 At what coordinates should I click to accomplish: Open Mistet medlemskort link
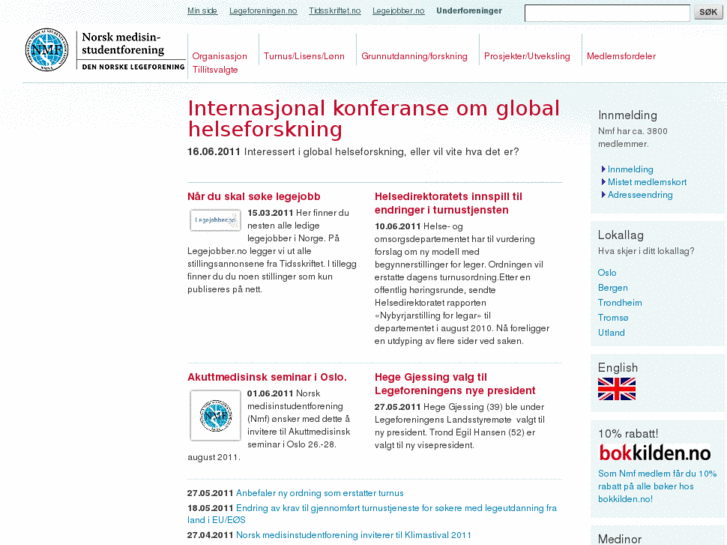pos(647,182)
